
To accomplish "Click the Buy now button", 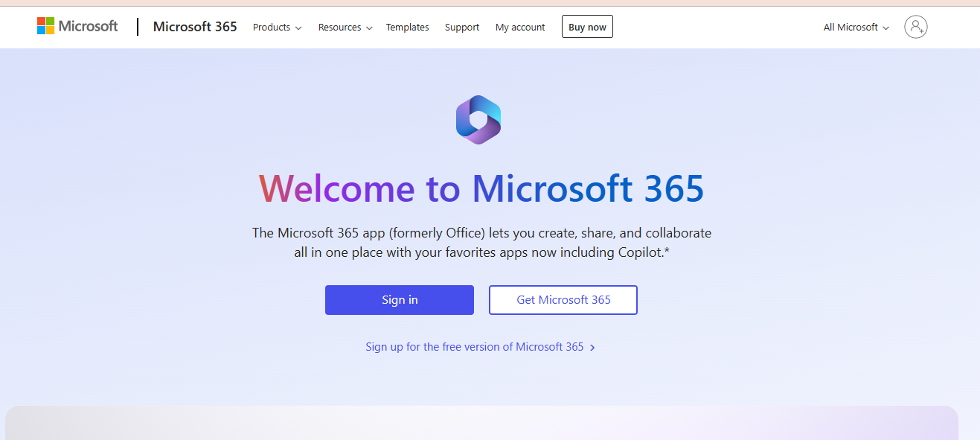I will click(587, 27).
